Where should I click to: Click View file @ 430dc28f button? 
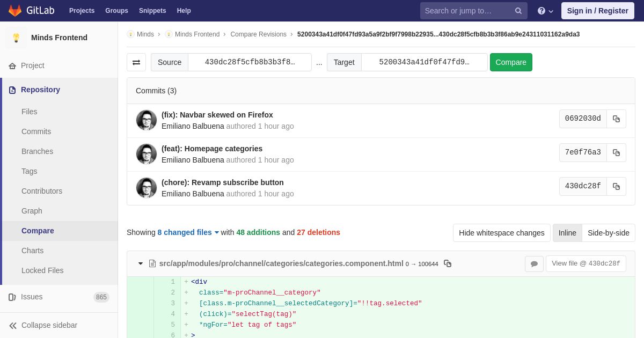(586, 263)
